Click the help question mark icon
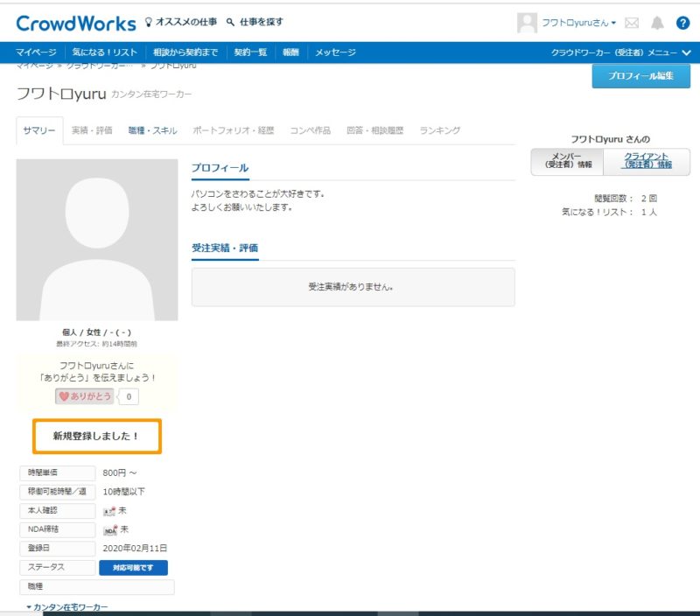Screen dimensions: 700x616 click(x=684, y=21)
